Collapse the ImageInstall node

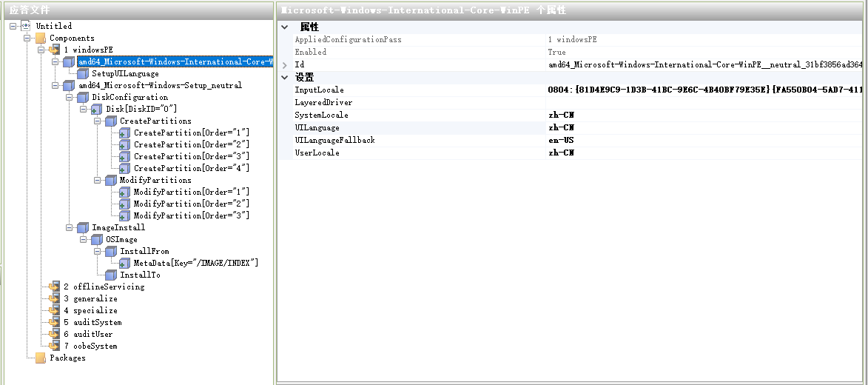click(70, 228)
